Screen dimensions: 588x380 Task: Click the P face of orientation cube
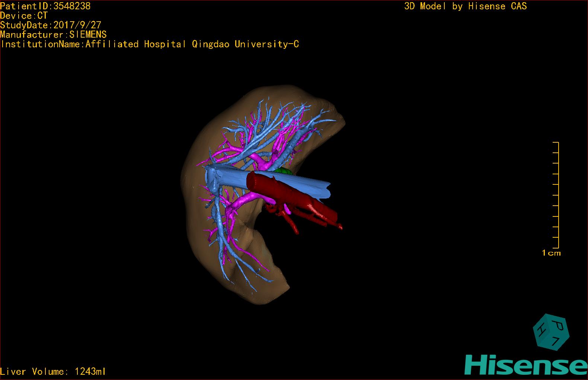(557, 326)
